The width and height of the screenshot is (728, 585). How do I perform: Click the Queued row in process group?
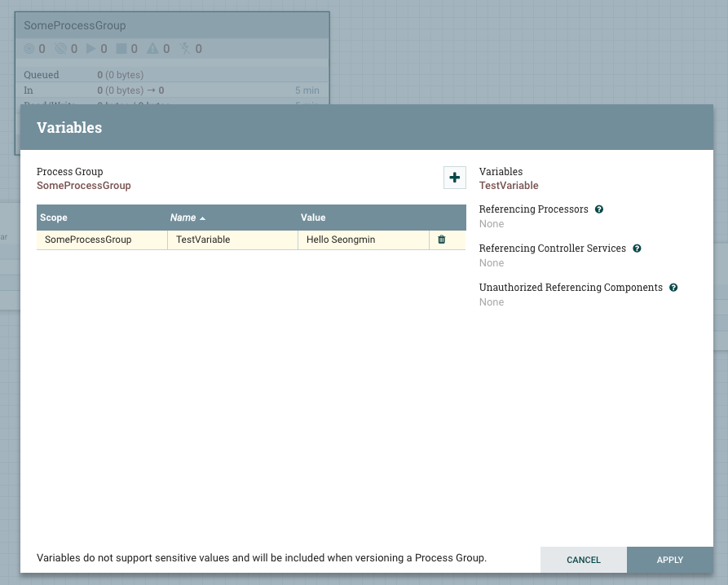click(172, 75)
